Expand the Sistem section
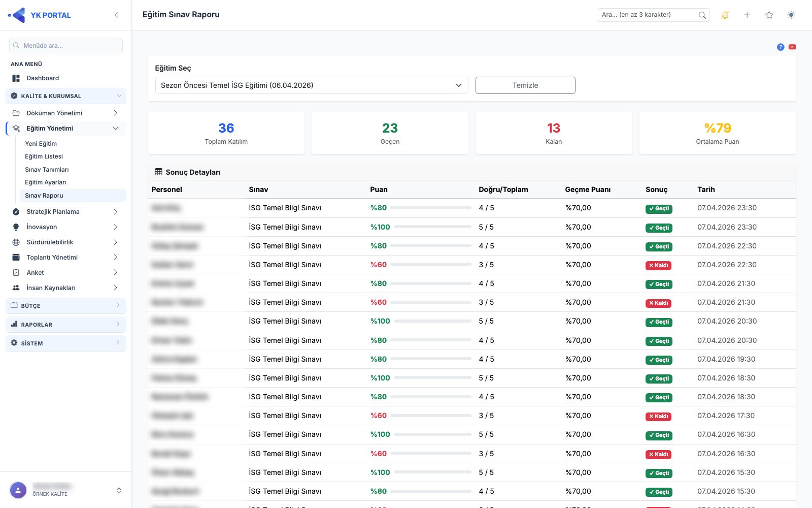This screenshot has height=508, width=812. [66, 343]
